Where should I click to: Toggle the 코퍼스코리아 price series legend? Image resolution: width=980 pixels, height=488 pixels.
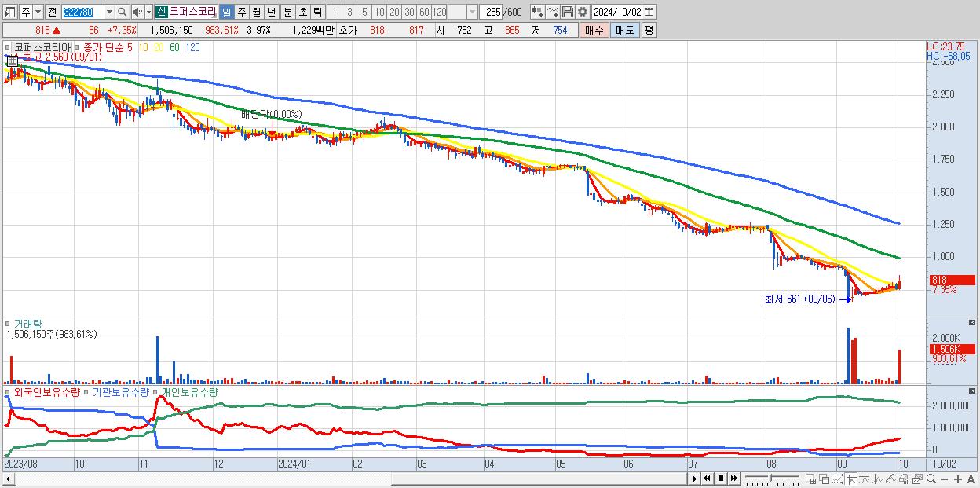click(42, 47)
